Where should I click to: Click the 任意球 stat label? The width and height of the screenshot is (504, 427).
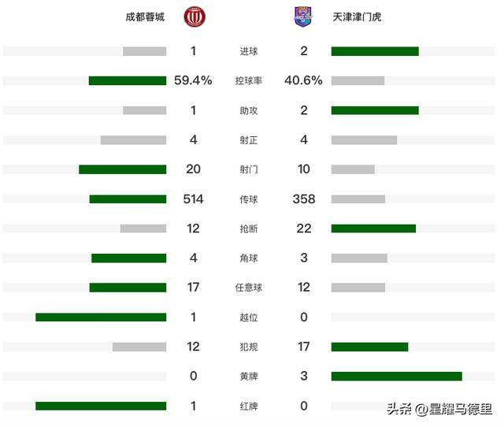click(x=249, y=288)
